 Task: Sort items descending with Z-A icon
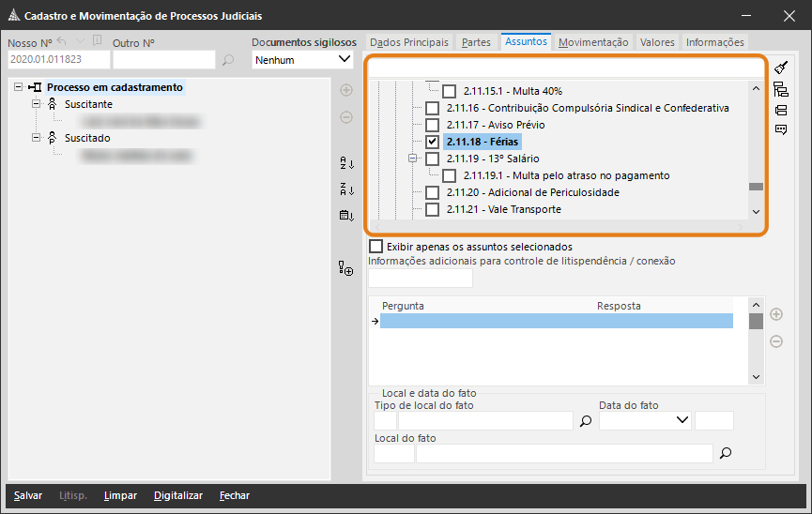tap(346, 189)
